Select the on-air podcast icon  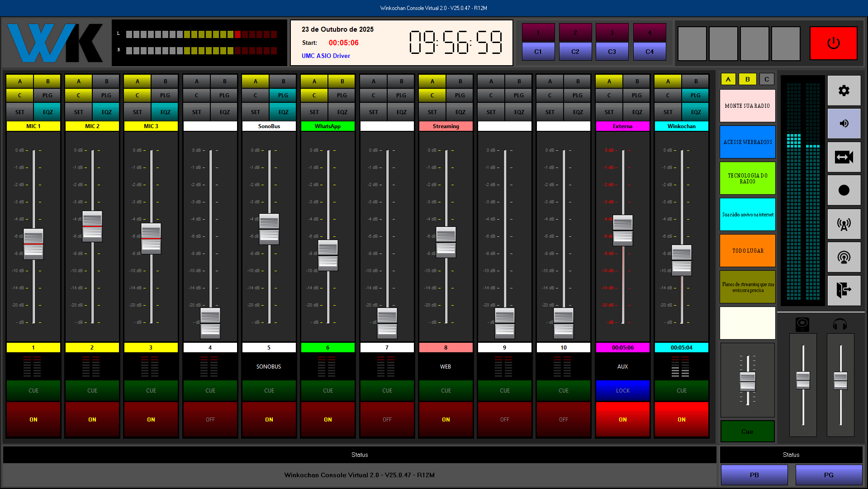coord(844,257)
